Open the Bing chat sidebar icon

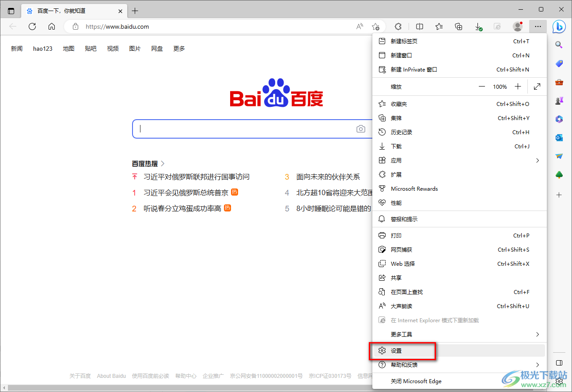559,26
